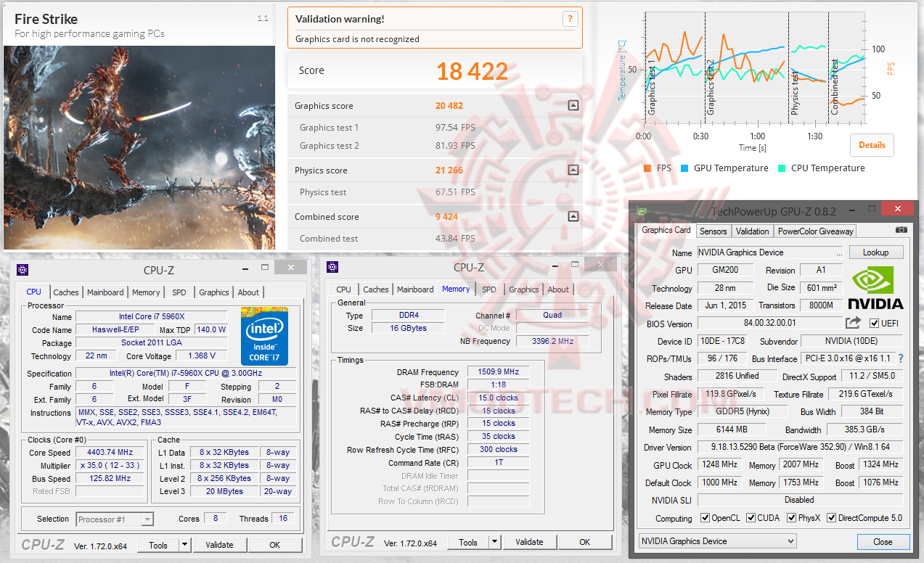Select SPD tab in left CPU-Z window
Viewport: 924px width, 563px height.
(179, 292)
